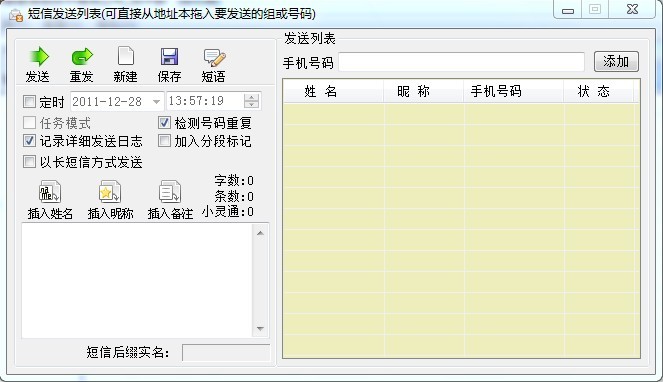Click the 手机号码 phone number input field

coord(461,62)
